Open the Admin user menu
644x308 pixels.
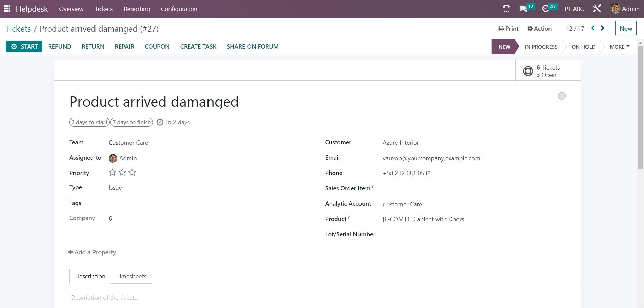click(625, 9)
